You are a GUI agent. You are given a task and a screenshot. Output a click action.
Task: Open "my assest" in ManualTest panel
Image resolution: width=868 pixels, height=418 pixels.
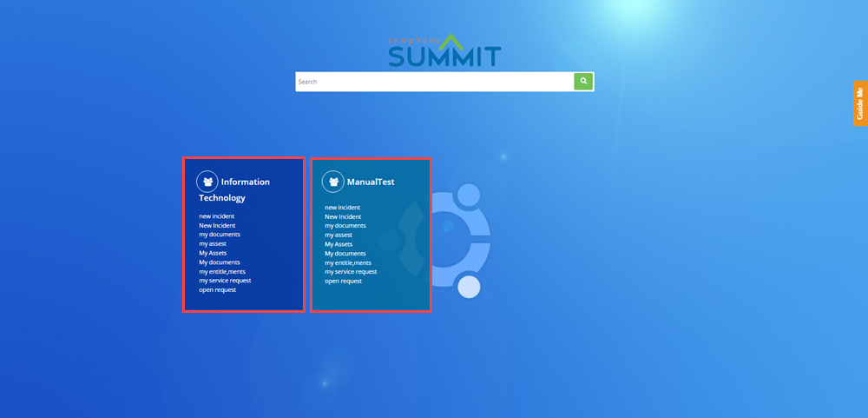tap(339, 235)
